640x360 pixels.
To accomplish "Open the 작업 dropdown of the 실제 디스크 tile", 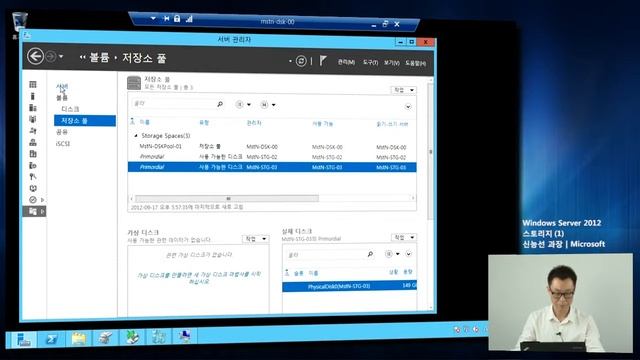I will pos(404,237).
